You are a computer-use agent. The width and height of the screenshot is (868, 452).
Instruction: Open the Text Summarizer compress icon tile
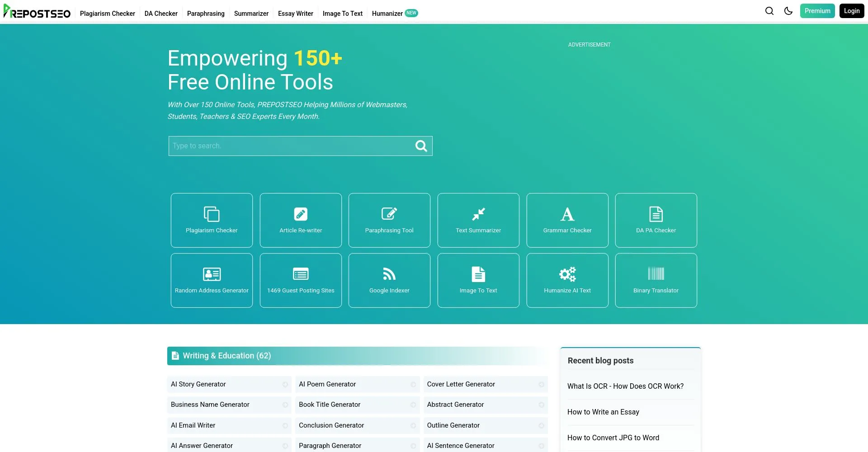pyautogui.click(x=478, y=214)
